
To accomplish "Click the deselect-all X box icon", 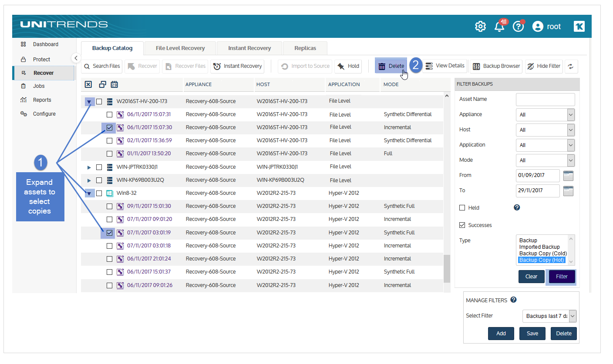I will pos(88,84).
